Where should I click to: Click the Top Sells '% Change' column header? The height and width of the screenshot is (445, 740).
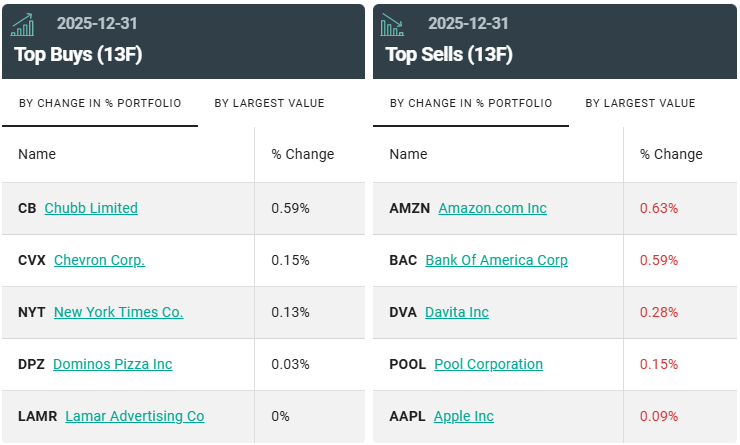click(671, 154)
